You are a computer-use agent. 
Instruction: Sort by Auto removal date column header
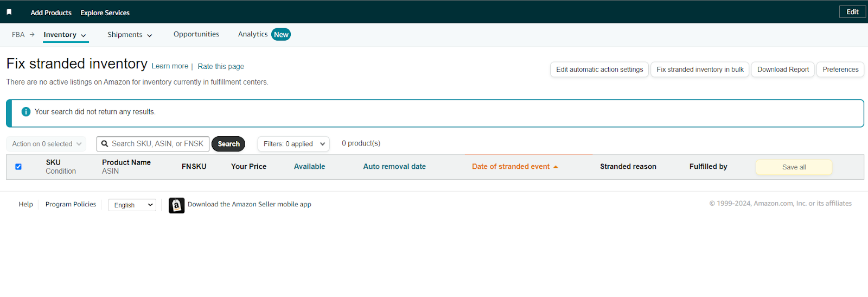tap(394, 167)
